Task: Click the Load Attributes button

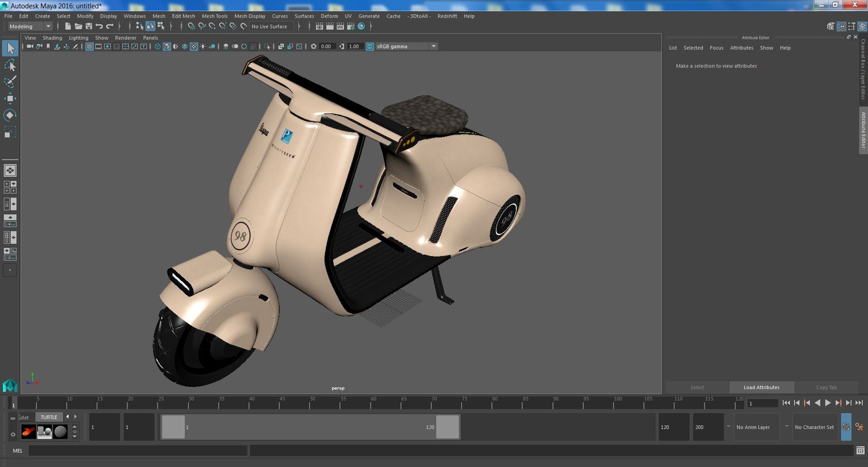Action: (762, 387)
